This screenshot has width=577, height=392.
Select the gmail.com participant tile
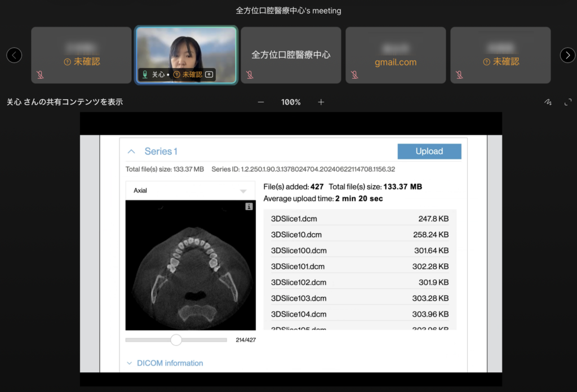click(396, 55)
